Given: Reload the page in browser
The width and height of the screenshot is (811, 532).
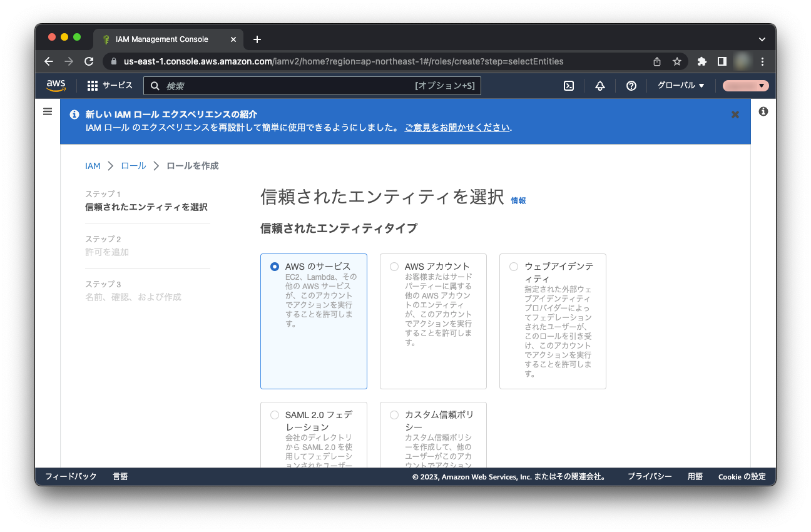Looking at the screenshot, I should click(89, 61).
